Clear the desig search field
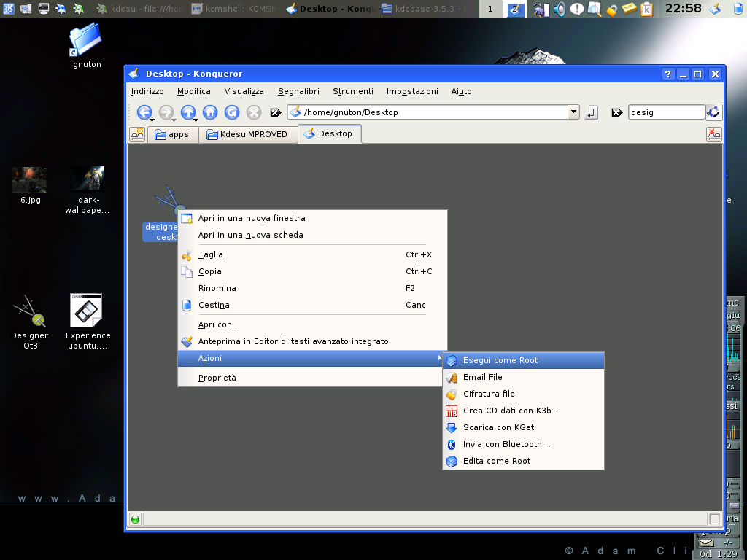This screenshot has height=560, width=747. pos(617,112)
